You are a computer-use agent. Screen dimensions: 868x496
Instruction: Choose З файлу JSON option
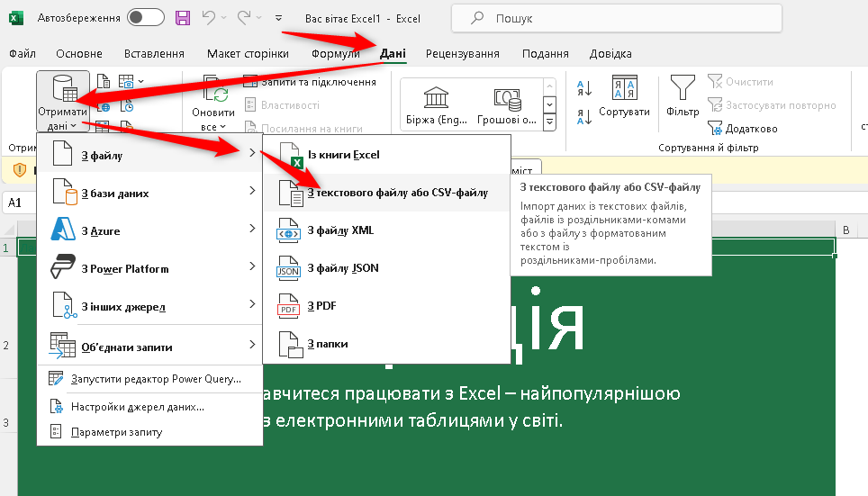point(386,268)
